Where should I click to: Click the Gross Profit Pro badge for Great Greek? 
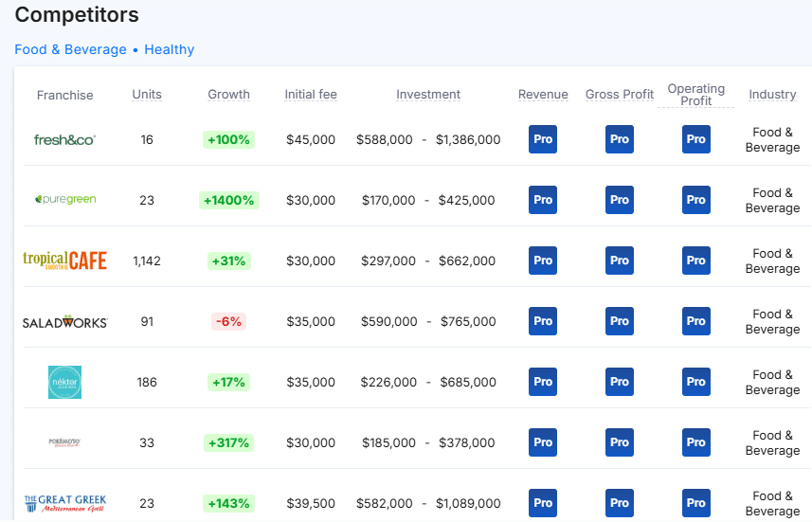click(x=620, y=503)
